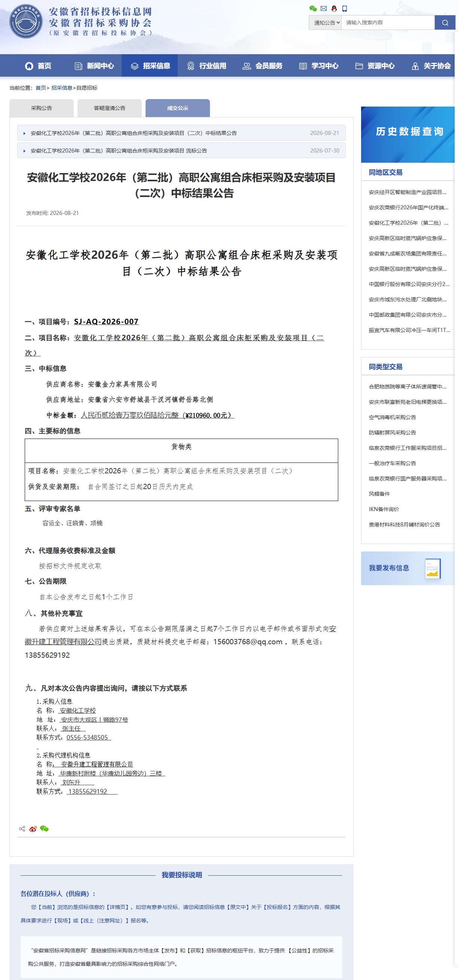This screenshot has width=458, height=980.
Task: Click the 同类型交易 section heading
Action: [x=385, y=367]
